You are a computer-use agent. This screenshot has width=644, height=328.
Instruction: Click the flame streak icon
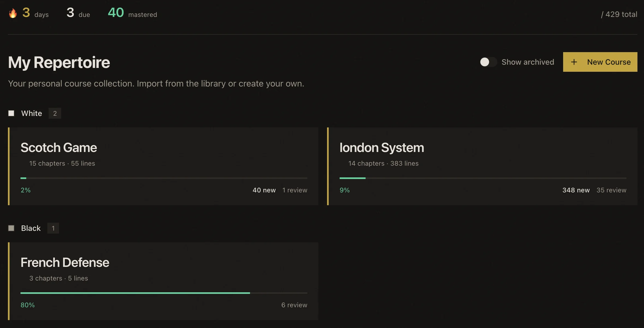tap(13, 13)
